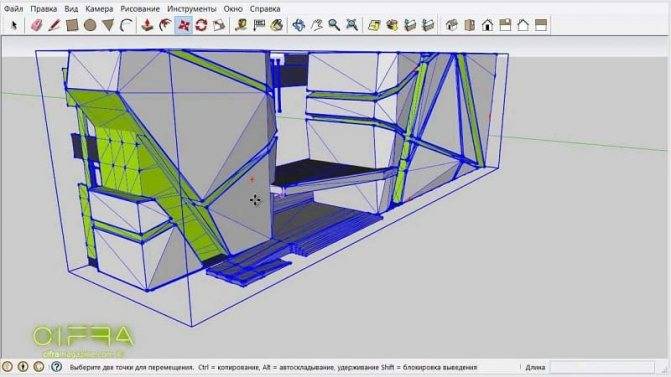Open the Файл menu
The width and height of the screenshot is (671, 377).
[13, 9]
